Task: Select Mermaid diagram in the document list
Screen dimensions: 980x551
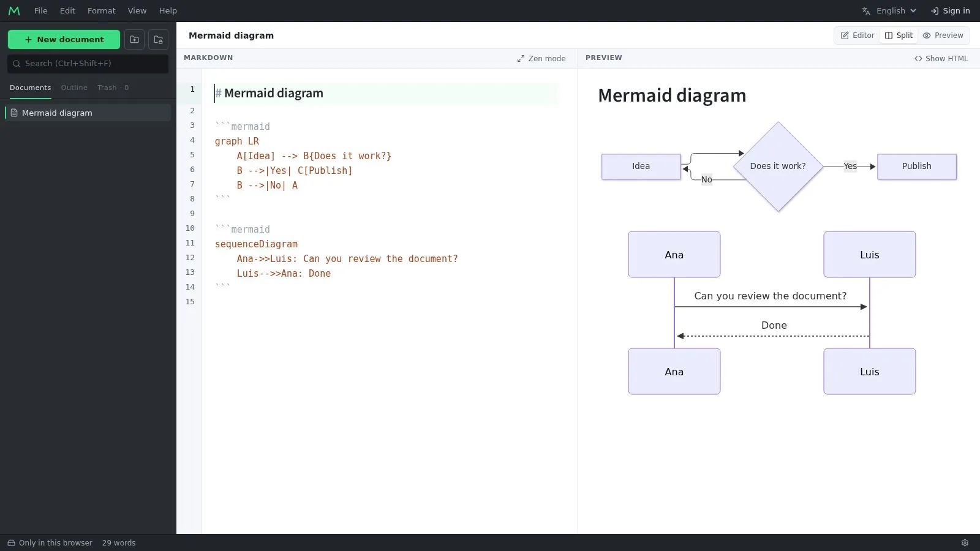Action: (x=88, y=113)
